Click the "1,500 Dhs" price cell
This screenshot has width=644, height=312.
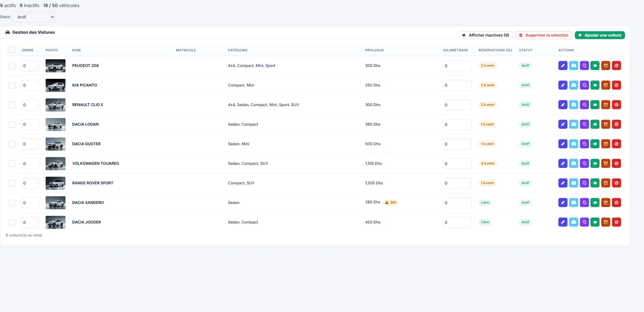tap(374, 183)
